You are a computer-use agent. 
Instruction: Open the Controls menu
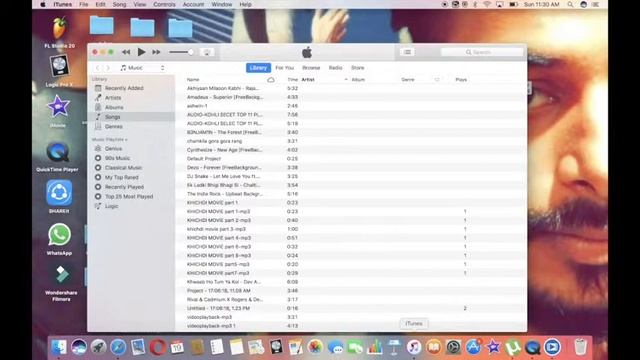164,4
